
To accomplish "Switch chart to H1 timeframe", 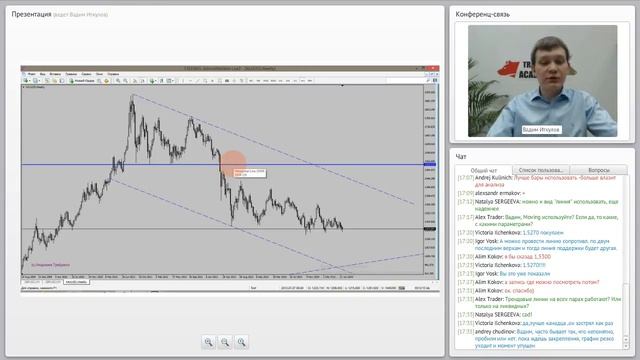I will point(280,81).
